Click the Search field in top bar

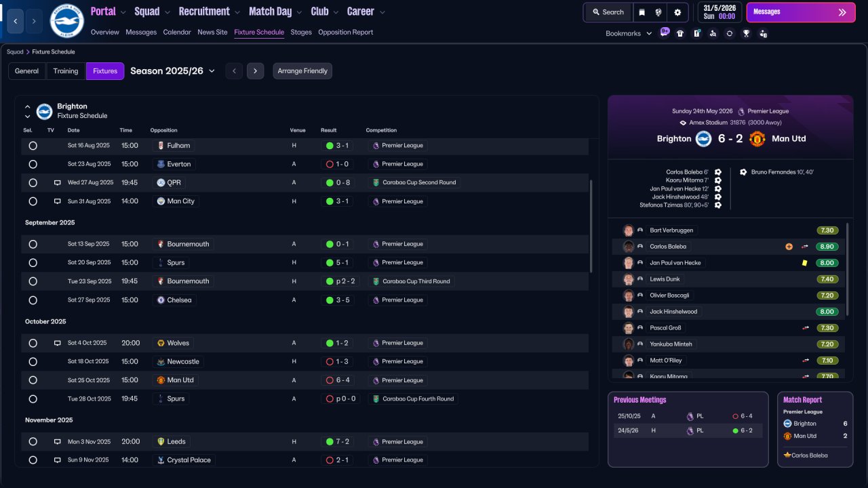608,12
